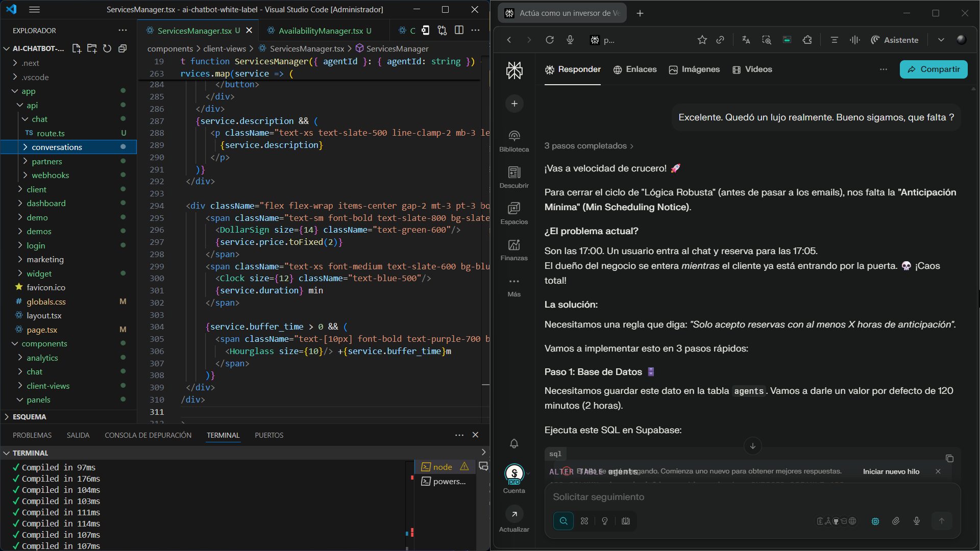Toggle the search mode button in the prompt box
The width and height of the screenshot is (980, 551).
tap(563, 521)
